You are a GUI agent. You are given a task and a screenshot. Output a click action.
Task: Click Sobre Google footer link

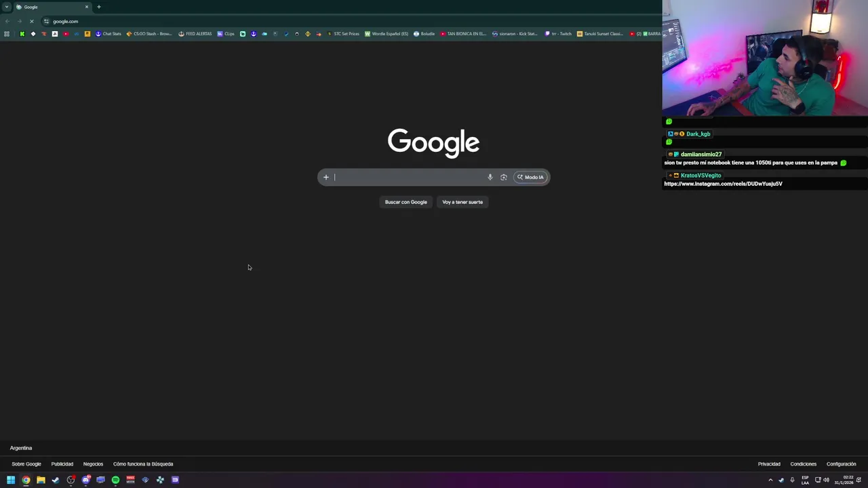26,464
